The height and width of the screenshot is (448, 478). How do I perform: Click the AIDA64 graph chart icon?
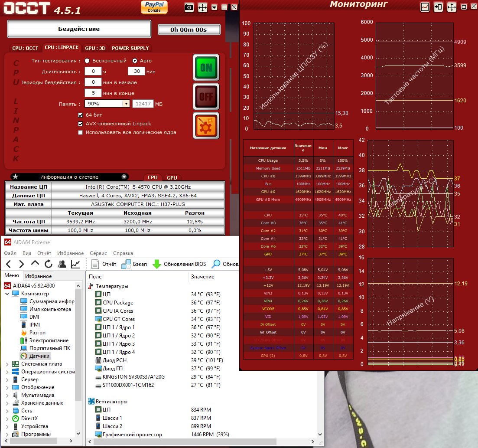click(75, 264)
